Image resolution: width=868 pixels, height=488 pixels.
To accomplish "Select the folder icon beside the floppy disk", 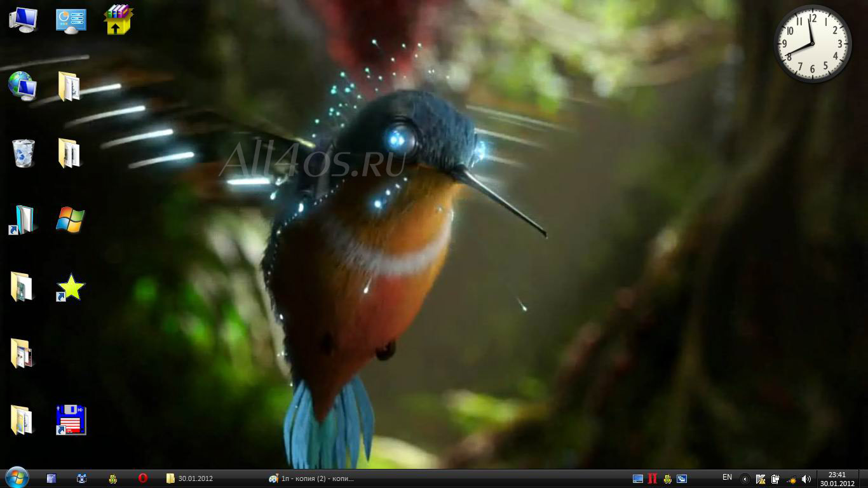I will (x=22, y=420).
